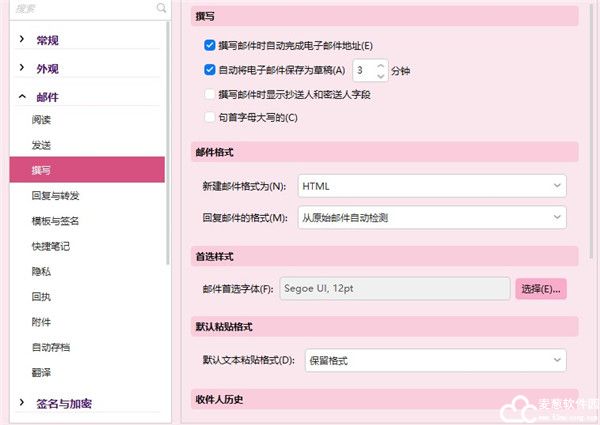The image size is (600, 425).
Task: Enable 撰写邮件时自动完成电子邮件地址 checkbox
Action: point(209,45)
